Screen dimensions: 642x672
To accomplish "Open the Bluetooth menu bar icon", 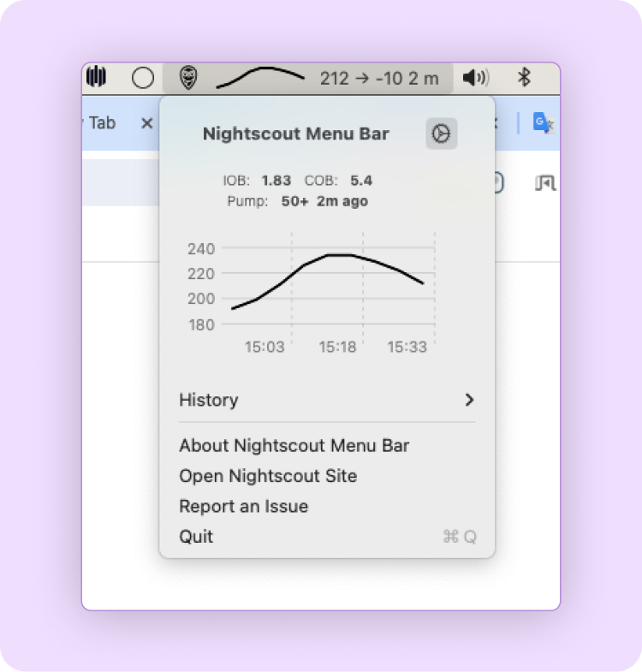I will [x=525, y=78].
